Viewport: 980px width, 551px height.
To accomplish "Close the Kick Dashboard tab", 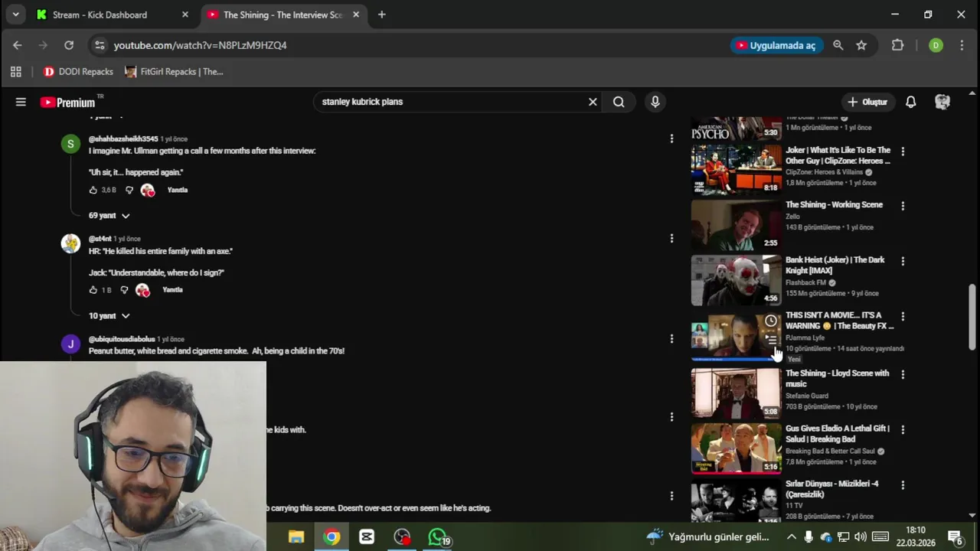I will (x=185, y=15).
